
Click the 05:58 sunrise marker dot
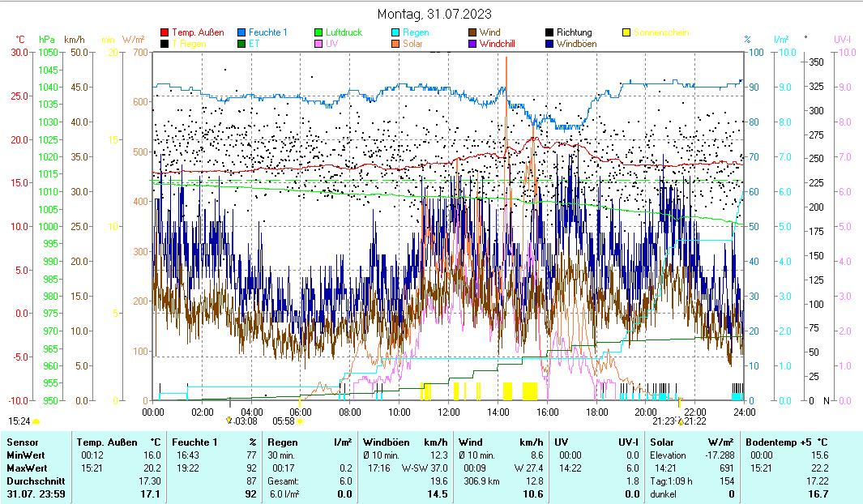point(300,421)
